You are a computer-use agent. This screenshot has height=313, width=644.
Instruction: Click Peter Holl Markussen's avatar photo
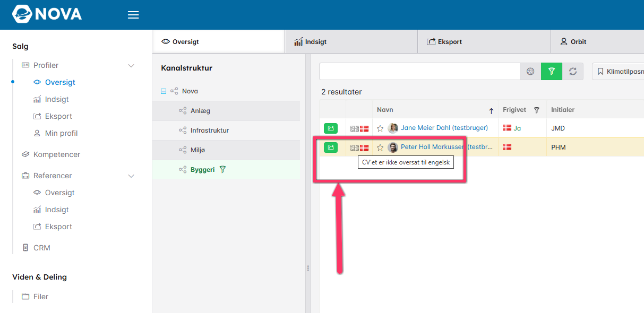click(393, 147)
